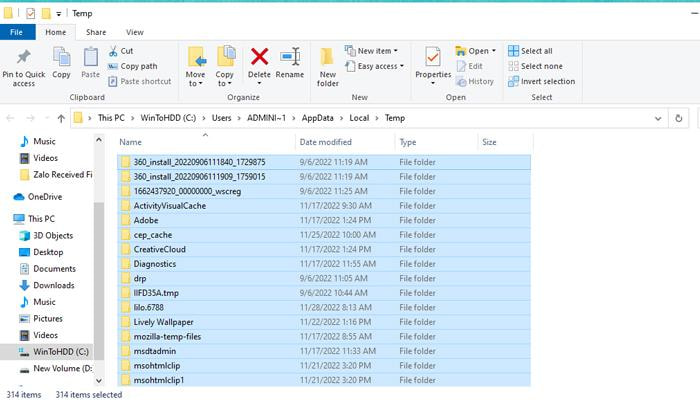Click Pin to Quick access icon

tap(24, 57)
